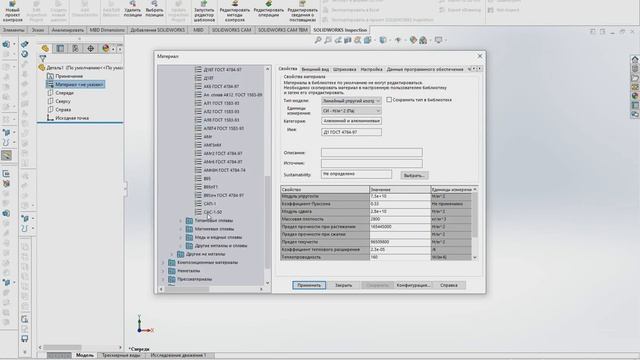This screenshot has width=640, height=360.
Task: Launch the template editor (Запустить редактор шаблонов)
Action: [x=204, y=11]
